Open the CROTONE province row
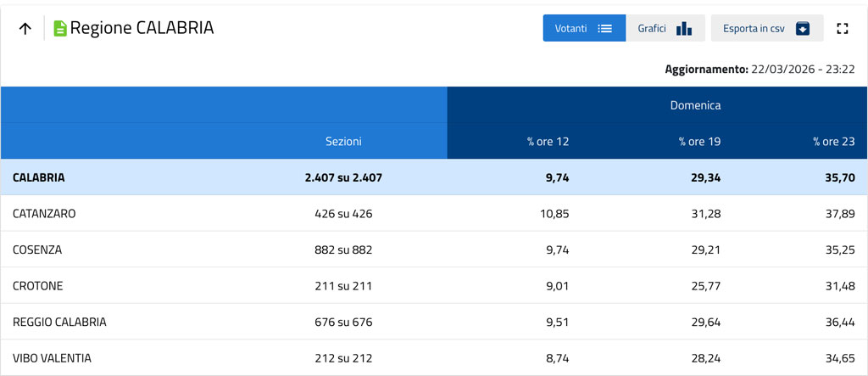868x376 pixels. (38, 286)
